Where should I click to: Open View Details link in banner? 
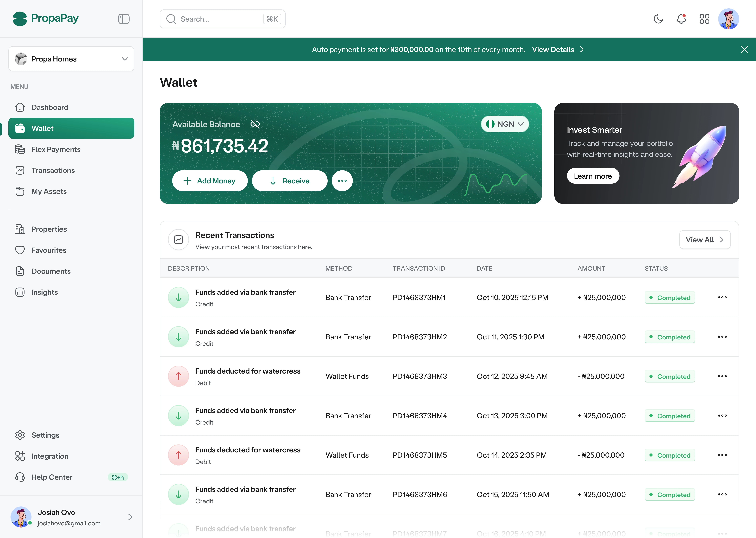557,50
